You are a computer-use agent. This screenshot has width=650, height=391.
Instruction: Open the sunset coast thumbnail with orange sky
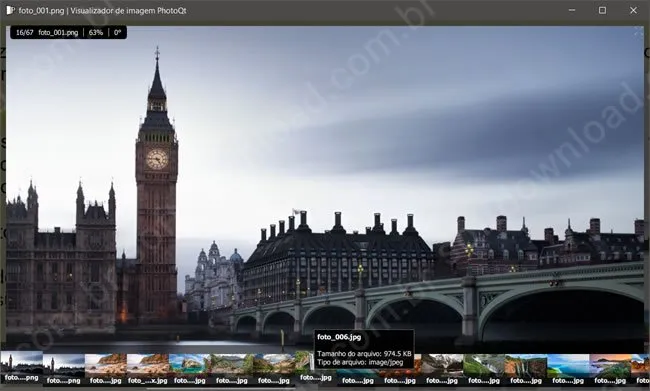click(610, 369)
